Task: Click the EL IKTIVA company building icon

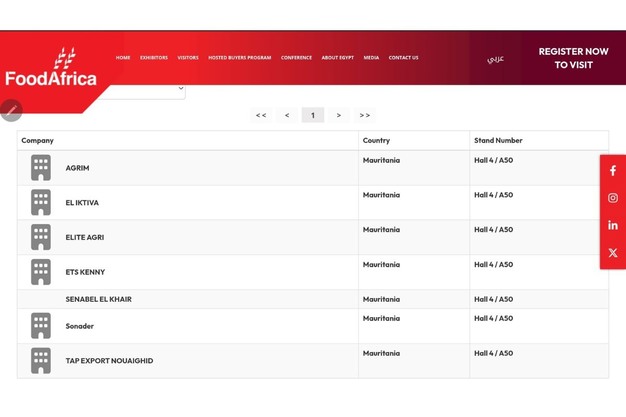Action: [41, 203]
